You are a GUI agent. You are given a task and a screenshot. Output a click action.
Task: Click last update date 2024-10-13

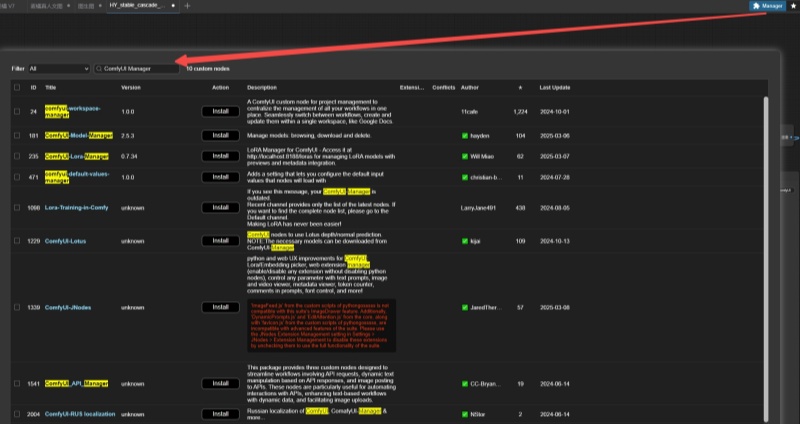click(x=555, y=241)
